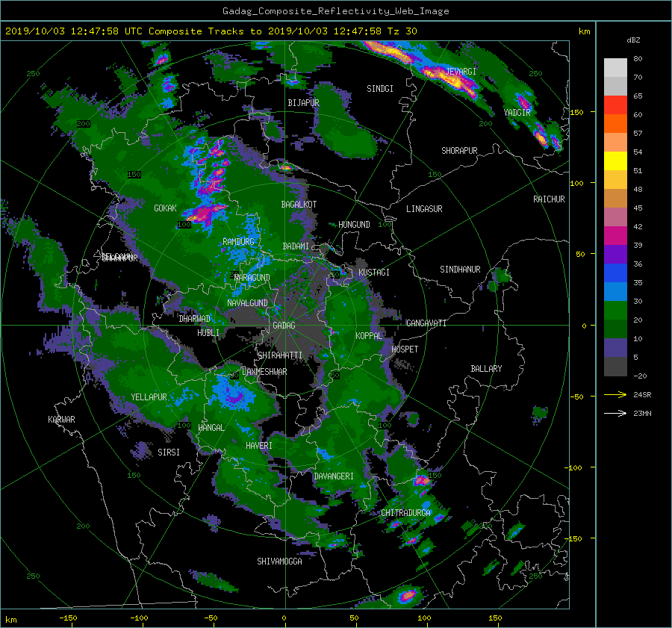Screen dimensions: 672x628
Task: Click the JEVARGI city label
Action: click(461, 72)
